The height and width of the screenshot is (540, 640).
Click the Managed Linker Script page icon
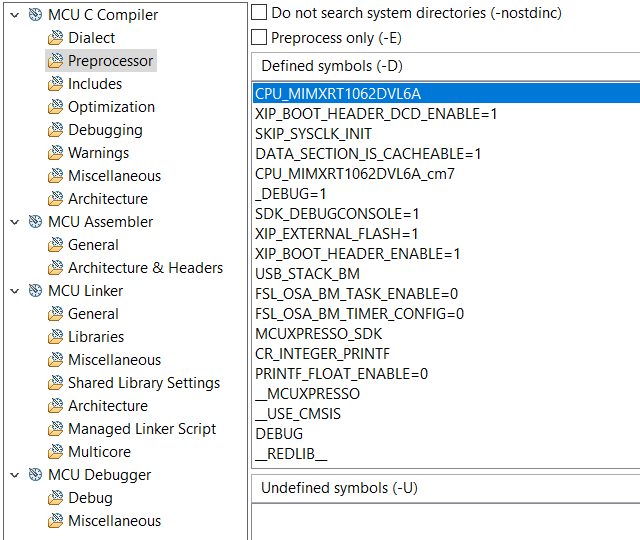coord(55,429)
